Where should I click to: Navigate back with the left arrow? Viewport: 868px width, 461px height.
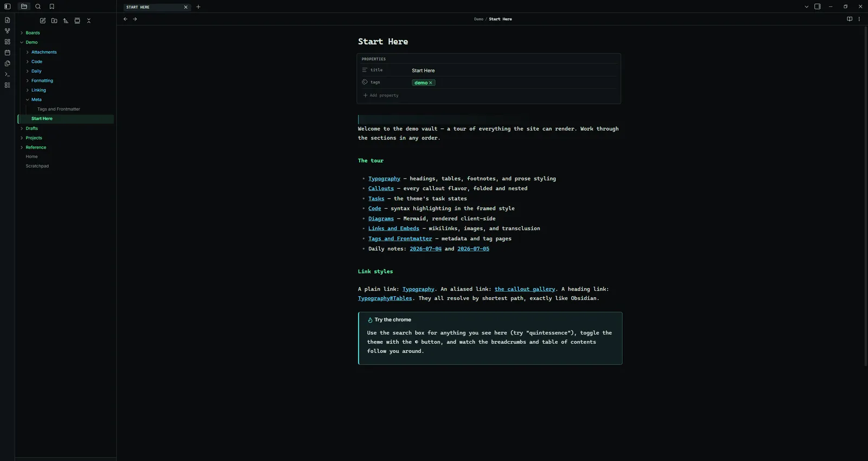[125, 19]
